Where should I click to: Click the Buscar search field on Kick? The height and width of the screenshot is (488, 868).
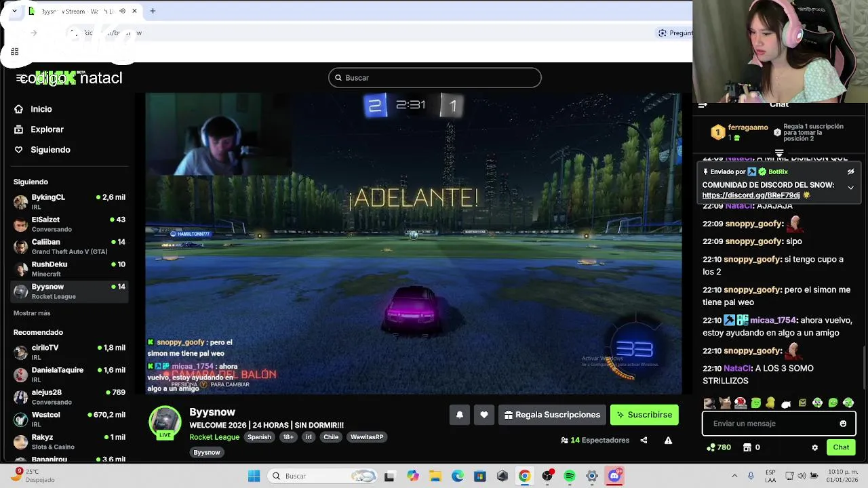[435, 78]
